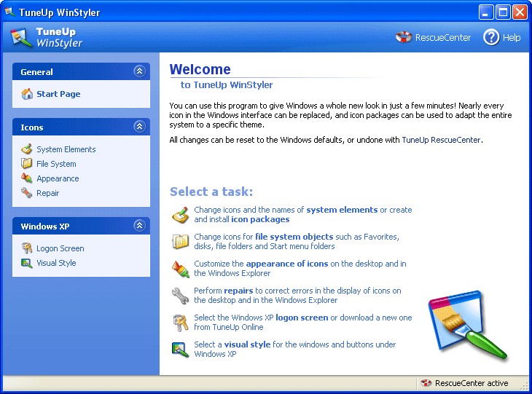532x394 pixels.
Task: Choose the file system objects task
Action: click(x=296, y=241)
